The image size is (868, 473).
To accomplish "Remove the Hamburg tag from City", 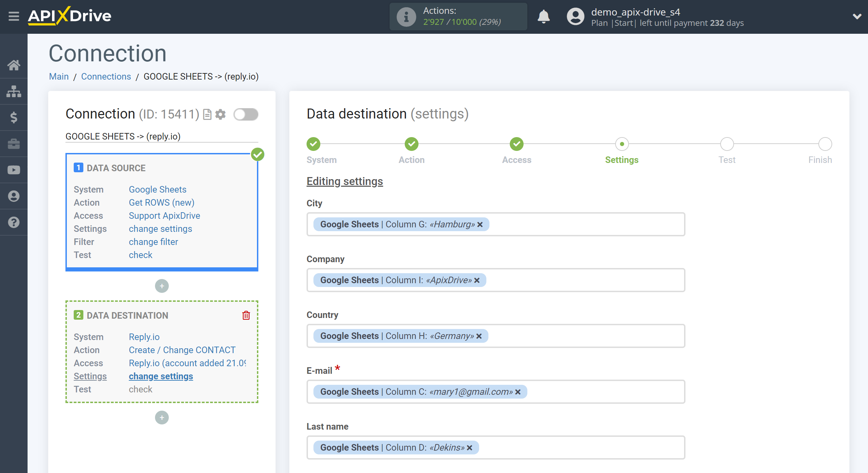I will tap(480, 225).
